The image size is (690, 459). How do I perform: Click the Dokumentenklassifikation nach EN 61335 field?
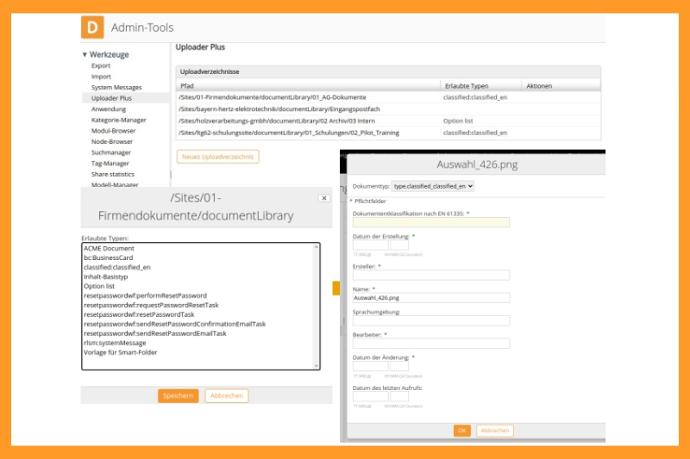[431, 222]
